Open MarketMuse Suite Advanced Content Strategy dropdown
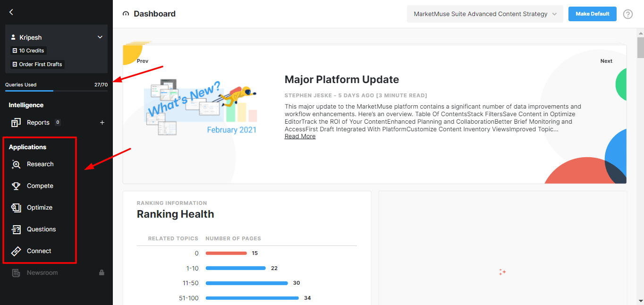644x305 pixels. (x=485, y=14)
